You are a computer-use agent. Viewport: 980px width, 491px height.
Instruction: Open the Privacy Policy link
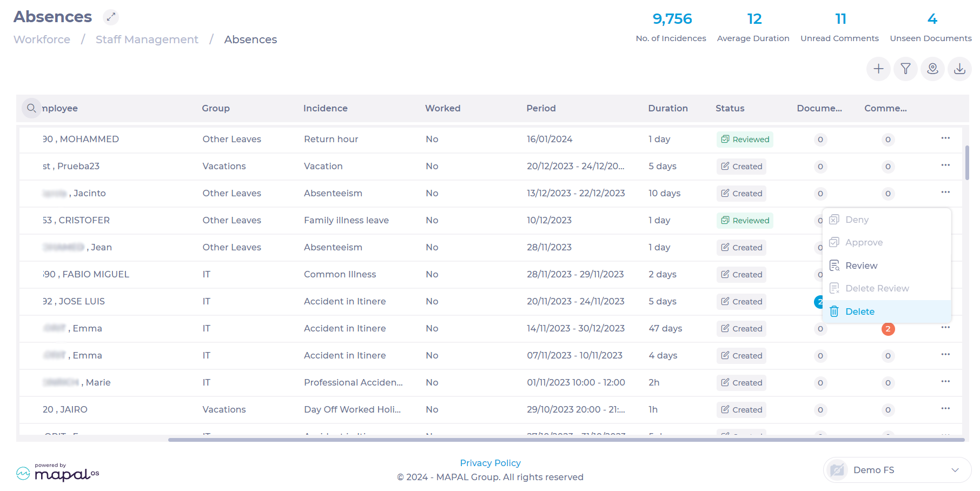(490, 463)
